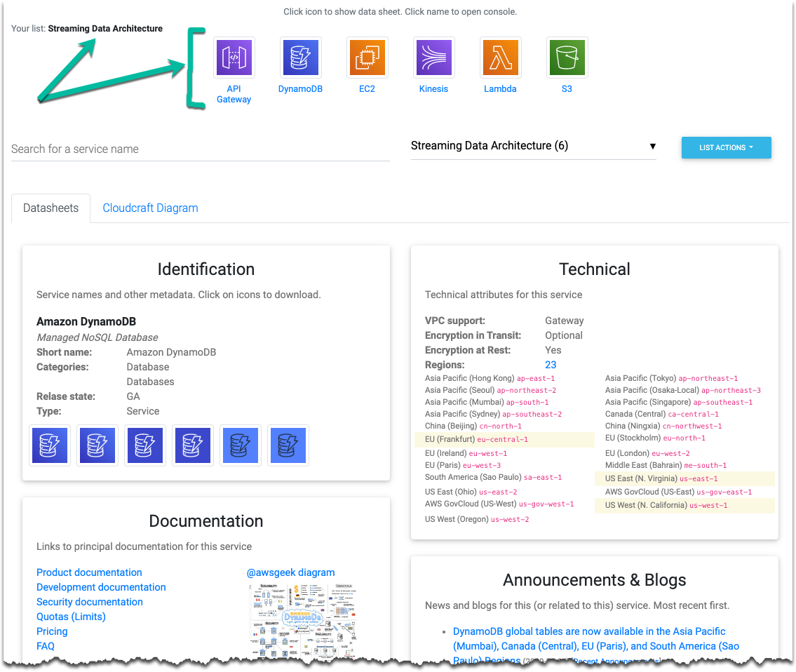
Task: Click Asia Pacific (Mumbai) ap-south-1
Action: point(486,402)
